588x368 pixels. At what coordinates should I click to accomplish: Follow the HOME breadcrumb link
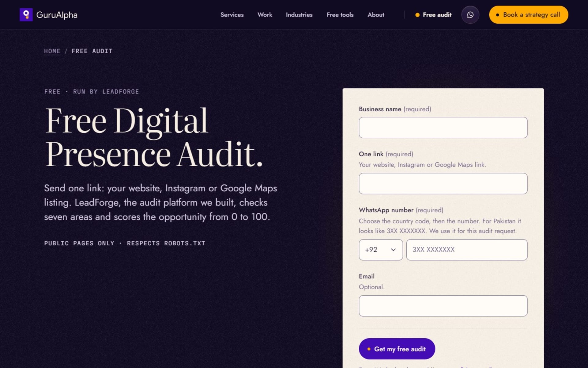[x=52, y=51]
